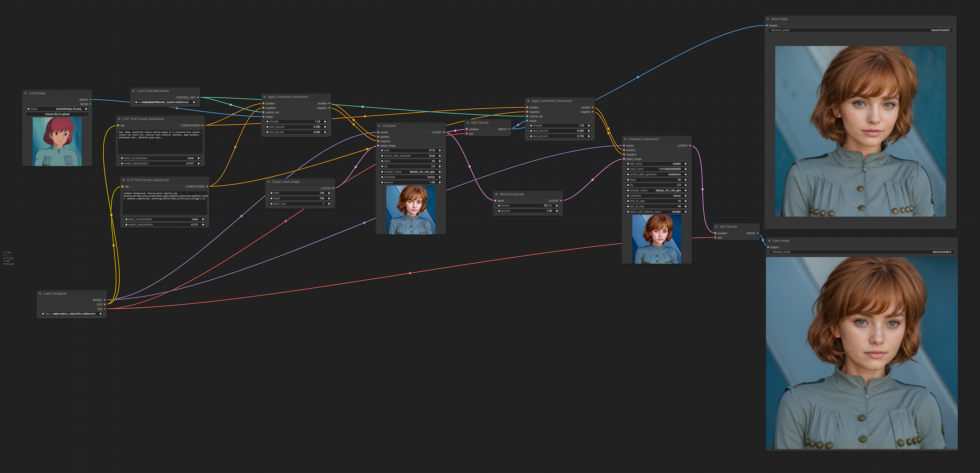Increase KSampler steps with right arrow
The width and height of the screenshot is (980, 473).
(x=440, y=161)
